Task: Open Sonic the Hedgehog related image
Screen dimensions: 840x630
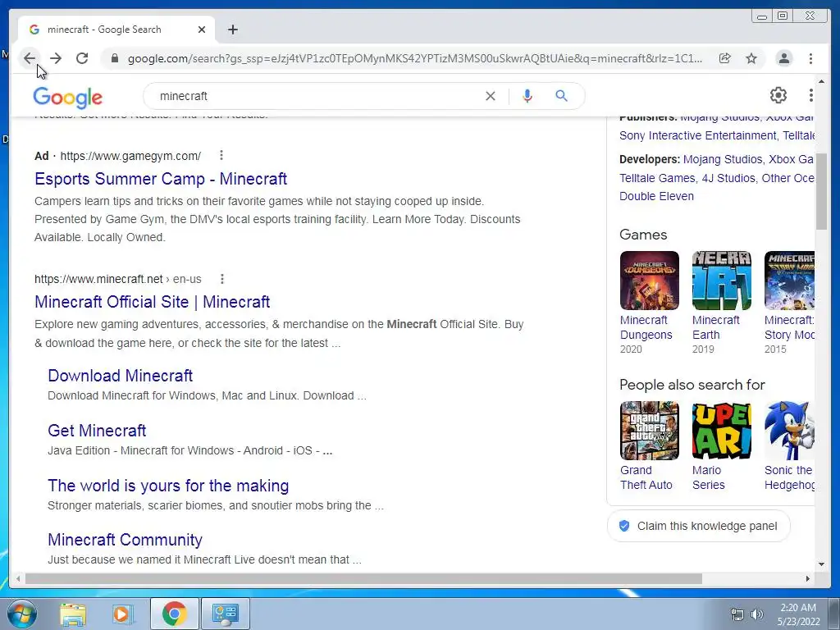Action: tap(790, 431)
